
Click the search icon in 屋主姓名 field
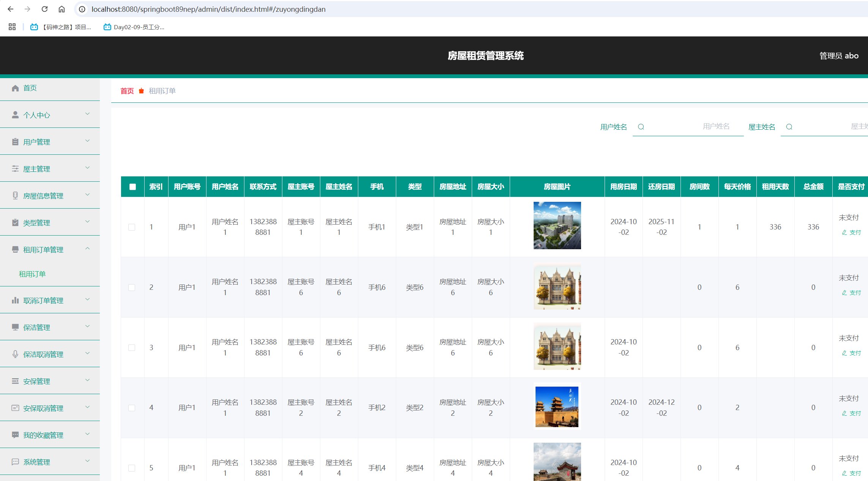(789, 127)
